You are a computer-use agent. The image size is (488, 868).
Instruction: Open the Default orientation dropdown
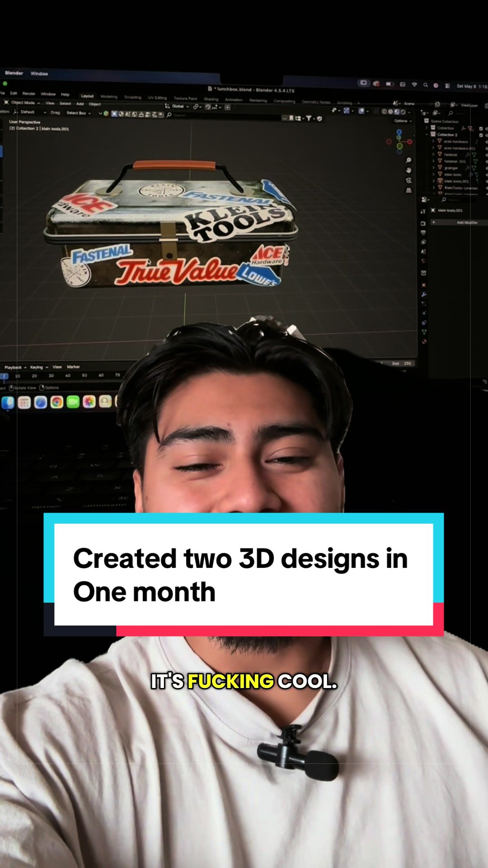point(30,112)
